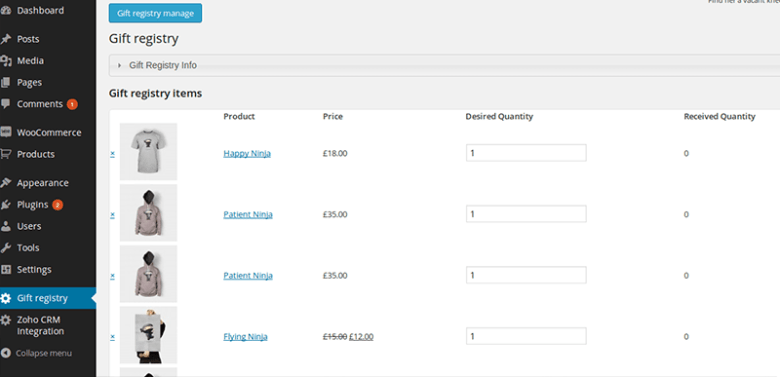Screen dimensions: 780x377
Task: Remove the Flying Ninja item with ×
Action: 112,337
